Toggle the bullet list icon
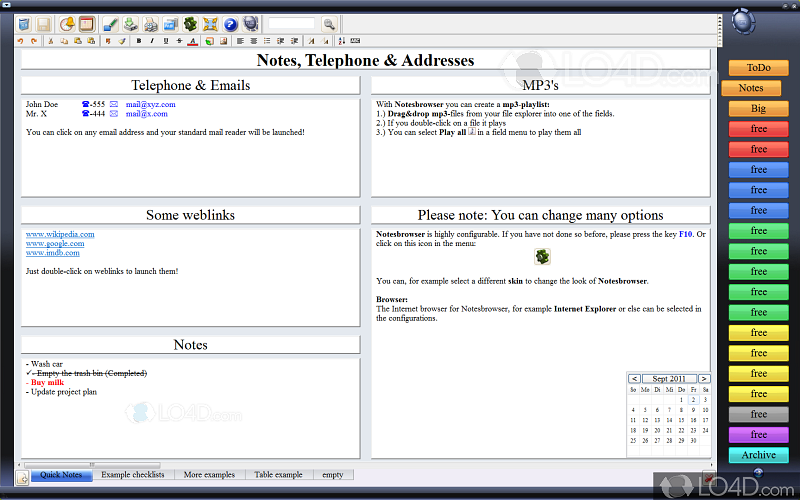The height and width of the screenshot is (500, 800). pos(267,41)
